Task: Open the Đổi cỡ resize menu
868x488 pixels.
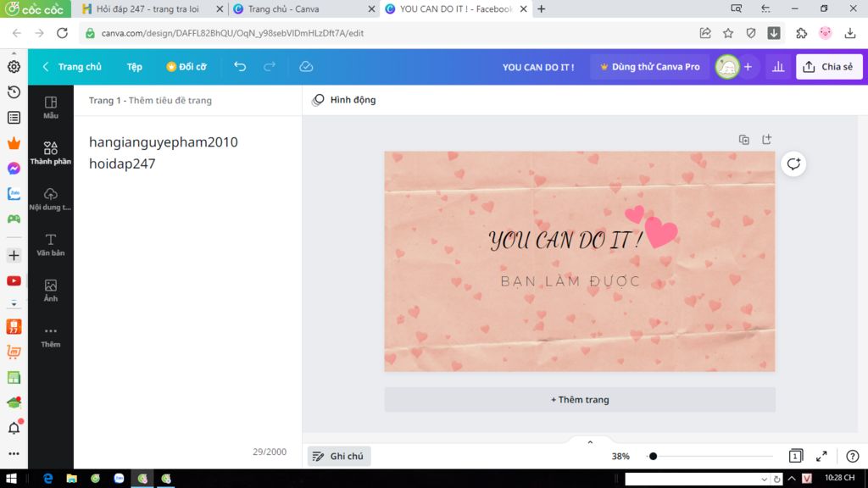Action: coord(186,66)
